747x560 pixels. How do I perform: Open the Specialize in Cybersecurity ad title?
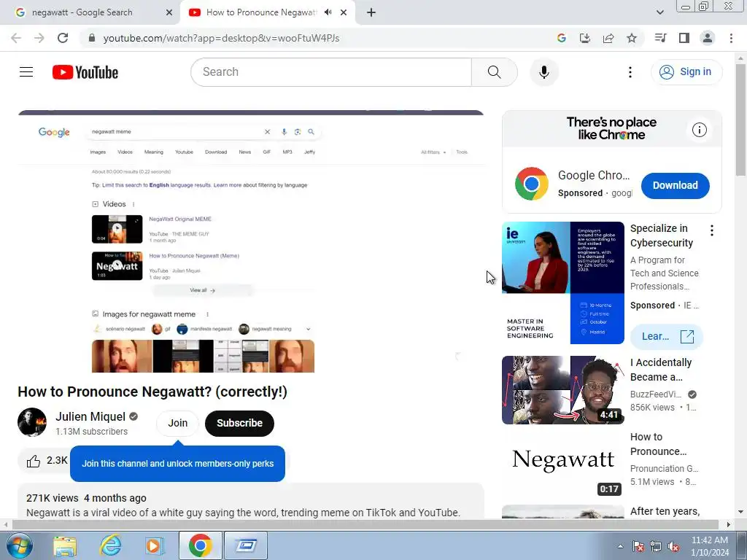661,236
